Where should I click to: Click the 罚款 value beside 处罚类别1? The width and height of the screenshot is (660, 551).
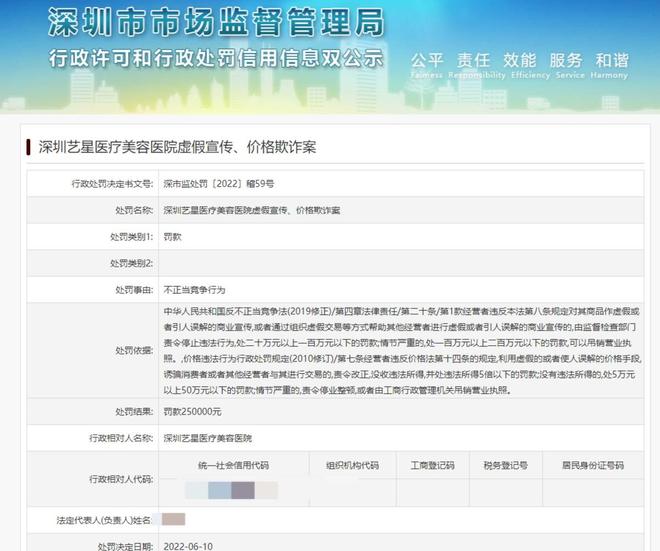pyautogui.click(x=173, y=237)
